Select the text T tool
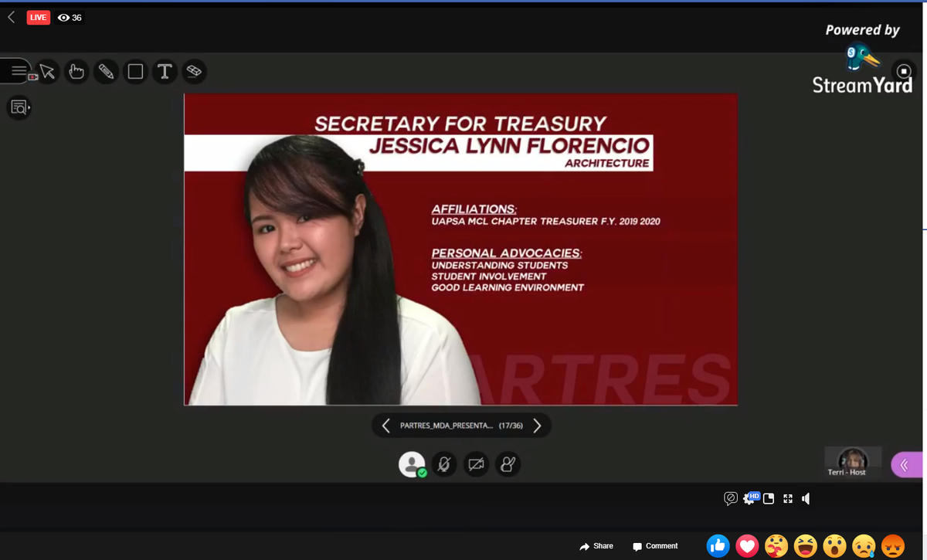Image resolution: width=927 pixels, height=560 pixels. pyautogui.click(x=164, y=72)
